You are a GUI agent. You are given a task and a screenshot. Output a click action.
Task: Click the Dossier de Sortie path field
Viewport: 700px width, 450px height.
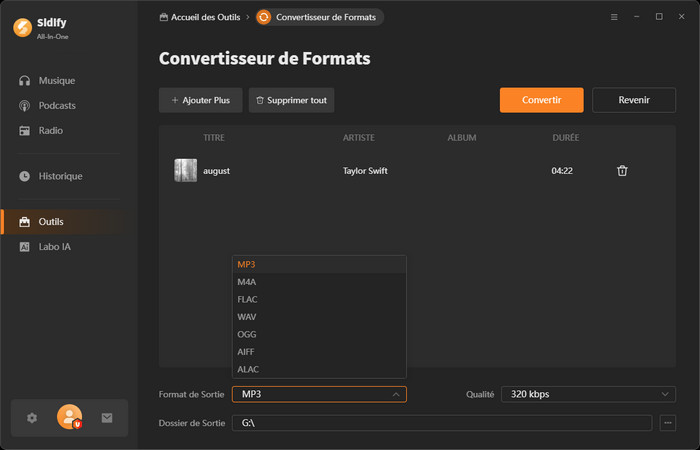click(441, 423)
